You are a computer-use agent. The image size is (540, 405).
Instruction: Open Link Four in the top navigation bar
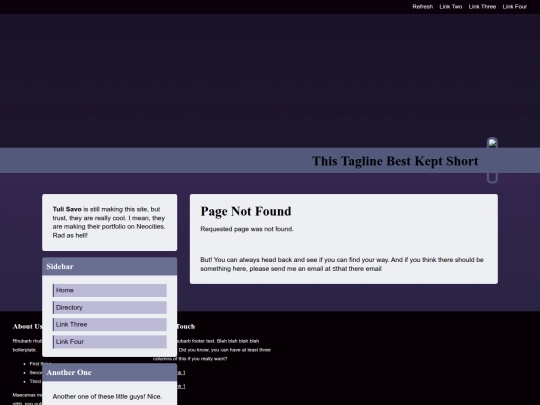pyautogui.click(x=515, y=7)
